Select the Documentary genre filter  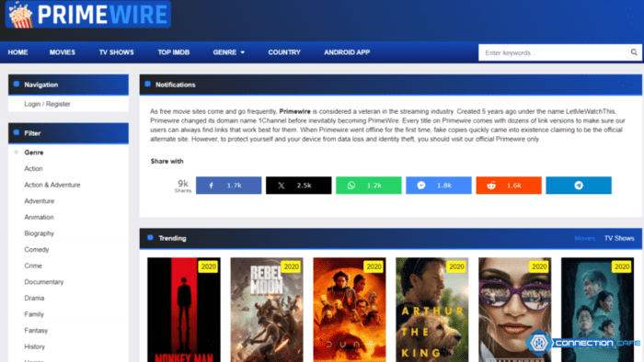[x=43, y=282]
